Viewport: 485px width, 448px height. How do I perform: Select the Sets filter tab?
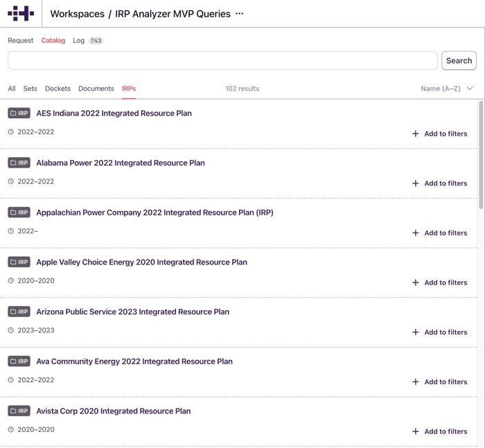click(x=30, y=89)
